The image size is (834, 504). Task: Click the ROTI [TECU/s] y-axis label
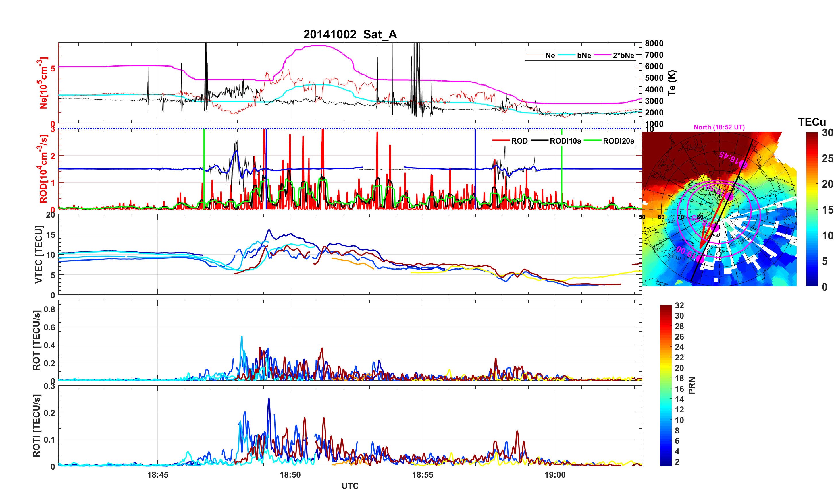click(x=36, y=426)
